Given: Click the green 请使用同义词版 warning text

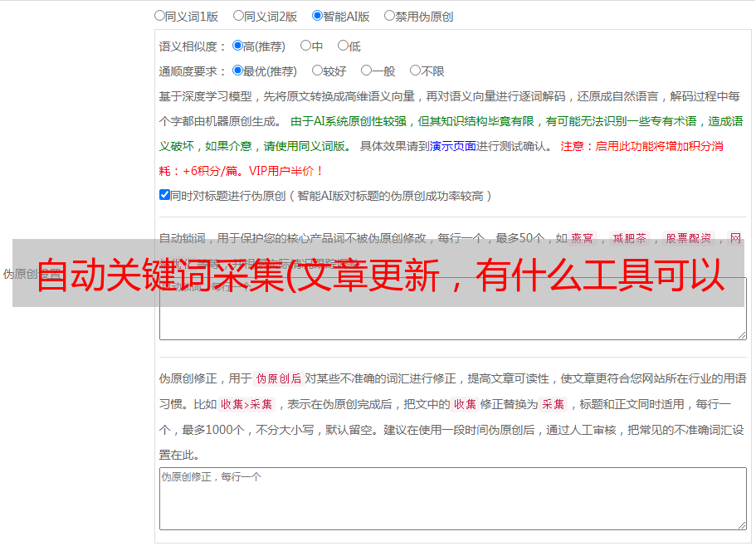Looking at the screenshot, I should coord(307,146).
